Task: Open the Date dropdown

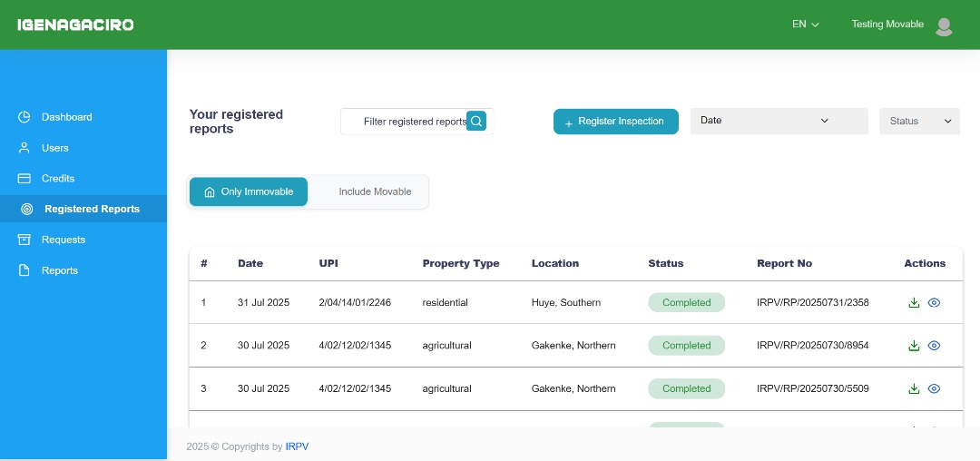Action: click(x=779, y=121)
